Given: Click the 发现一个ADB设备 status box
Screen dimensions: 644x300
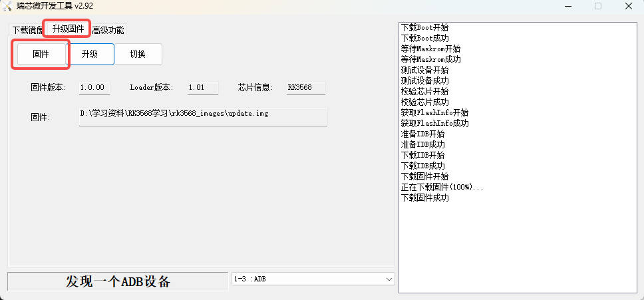Looking at the screenshot, I should tap(118, 281).
